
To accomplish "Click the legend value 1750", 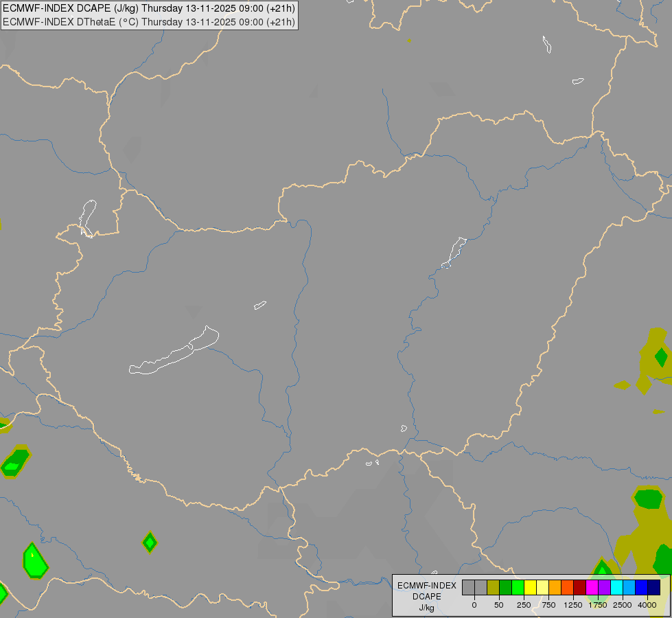I will point(598,605).
